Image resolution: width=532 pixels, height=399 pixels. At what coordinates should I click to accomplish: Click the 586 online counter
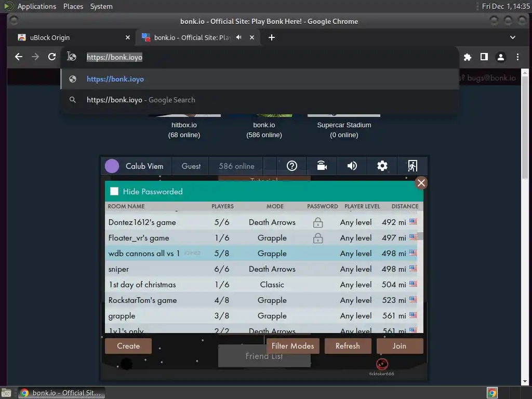[x=236, y=166]
